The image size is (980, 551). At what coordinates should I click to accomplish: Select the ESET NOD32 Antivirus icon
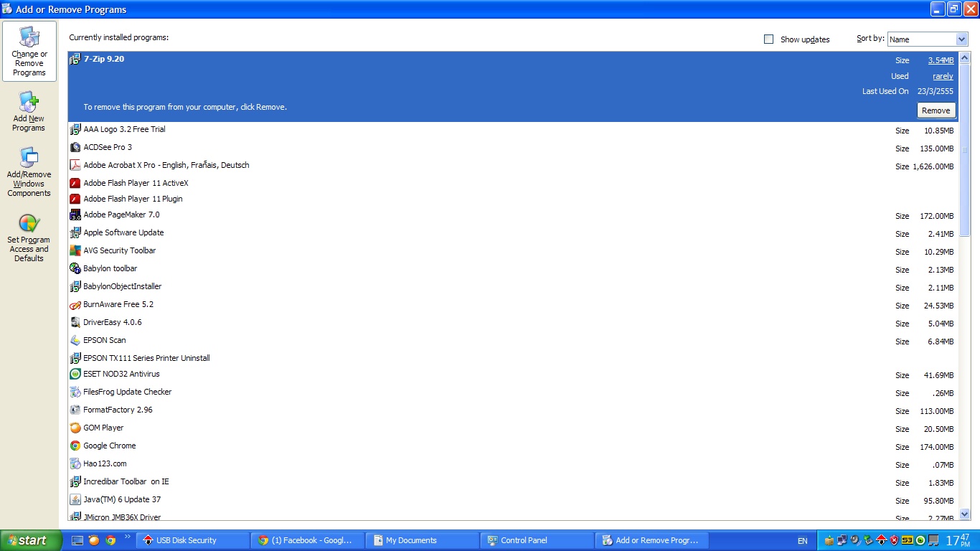(x=75, y=375)
